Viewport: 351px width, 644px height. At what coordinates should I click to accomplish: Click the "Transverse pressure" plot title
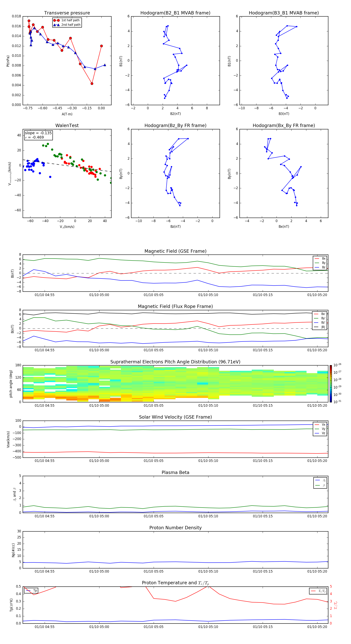coord(67,13)
